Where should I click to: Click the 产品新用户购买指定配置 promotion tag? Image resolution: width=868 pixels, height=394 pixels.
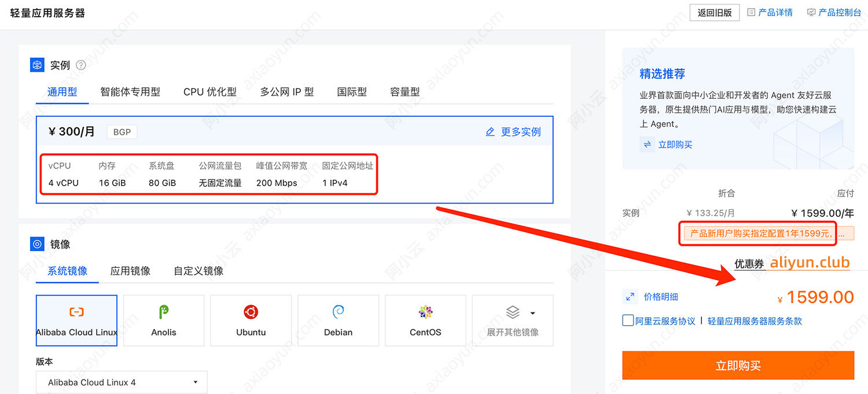769,234
